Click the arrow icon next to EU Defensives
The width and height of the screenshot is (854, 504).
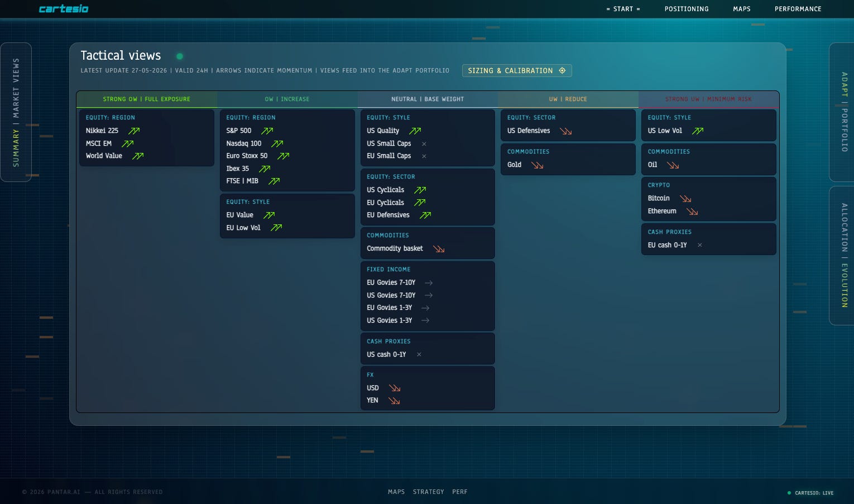(425, 215)
